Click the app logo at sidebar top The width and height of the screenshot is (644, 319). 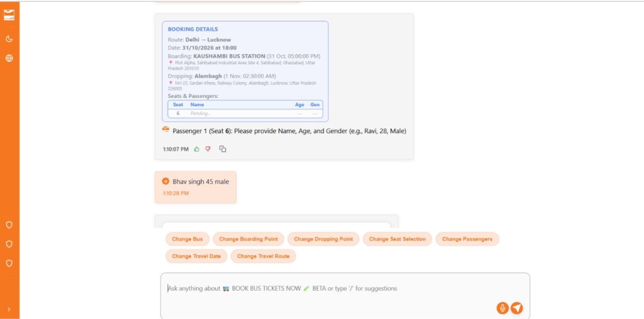click(9, 15)
